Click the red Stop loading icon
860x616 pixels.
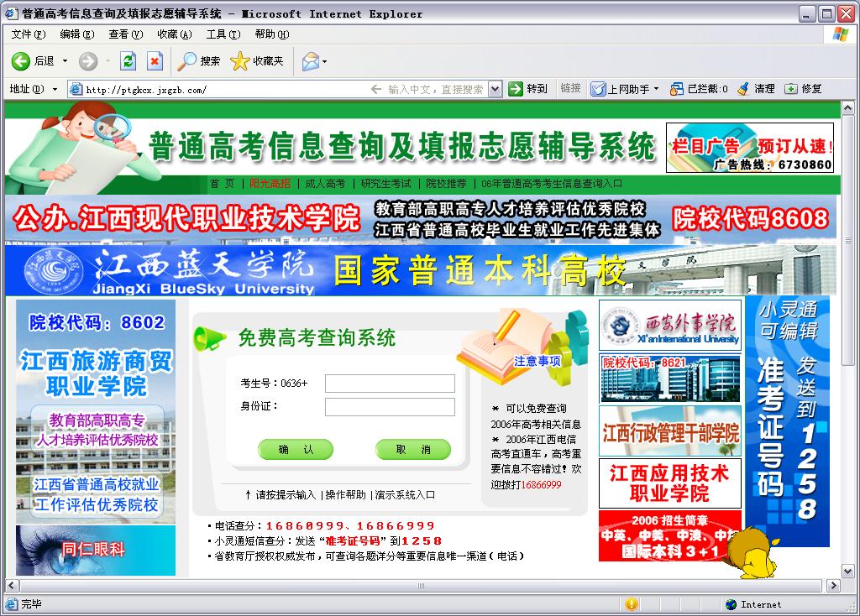155,61
